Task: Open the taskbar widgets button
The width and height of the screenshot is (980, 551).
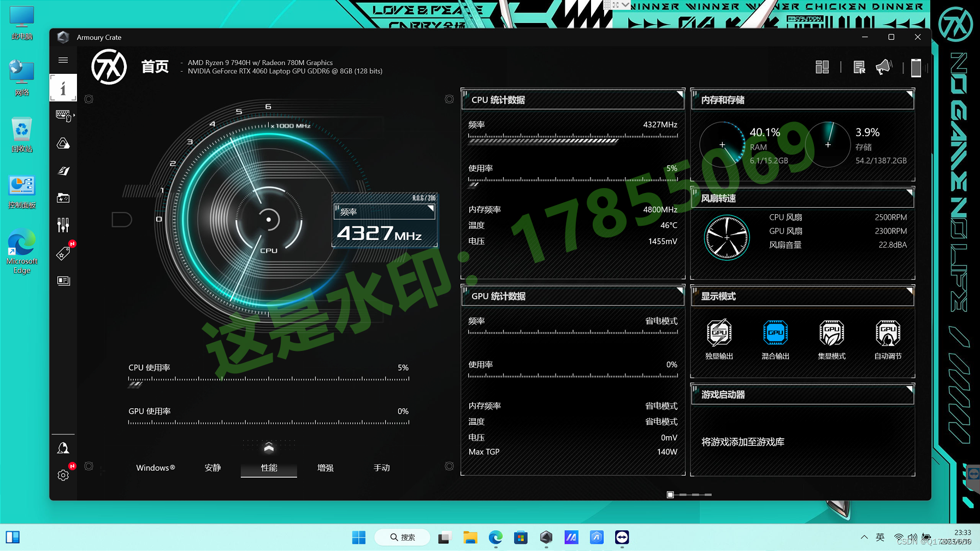Action: pyautogui.click(x=13, y=537)
